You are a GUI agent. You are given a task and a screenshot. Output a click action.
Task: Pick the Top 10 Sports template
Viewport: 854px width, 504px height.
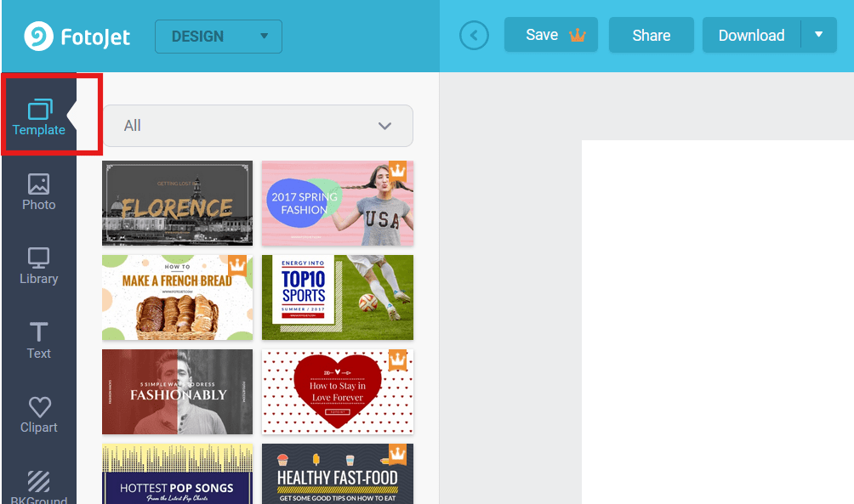click(337, 297)
